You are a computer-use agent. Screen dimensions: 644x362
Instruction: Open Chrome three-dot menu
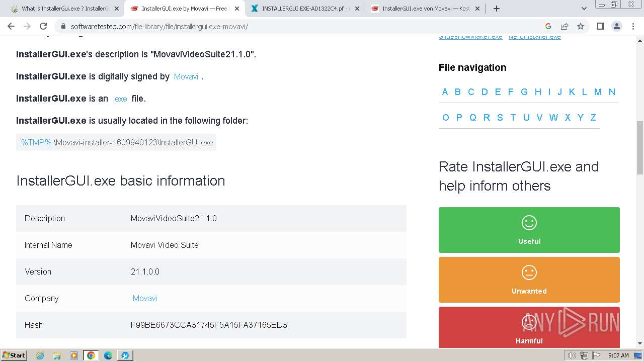(x=633, y=26)
